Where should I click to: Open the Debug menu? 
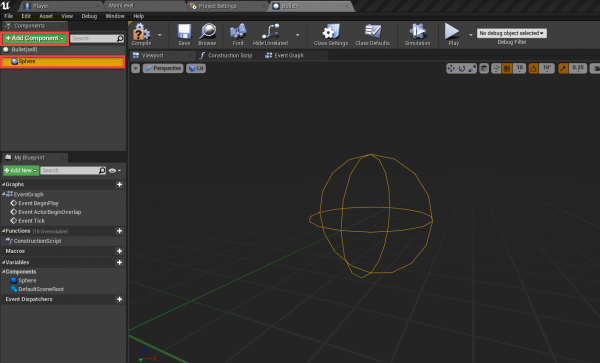[x=89, y=16]
